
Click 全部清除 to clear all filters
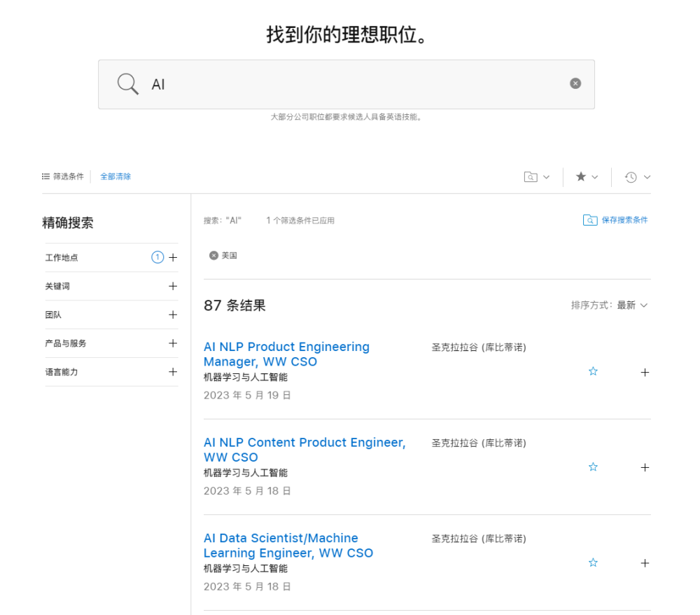tap(115, 177)
